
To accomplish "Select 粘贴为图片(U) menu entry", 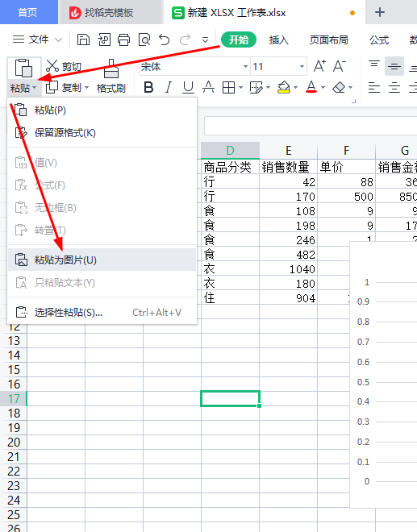I will 102,260.
